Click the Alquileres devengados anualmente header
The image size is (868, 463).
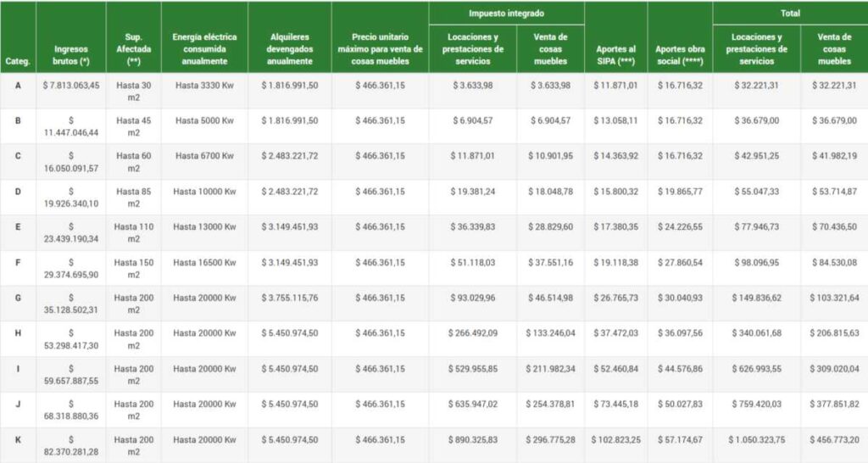(290, 48)
